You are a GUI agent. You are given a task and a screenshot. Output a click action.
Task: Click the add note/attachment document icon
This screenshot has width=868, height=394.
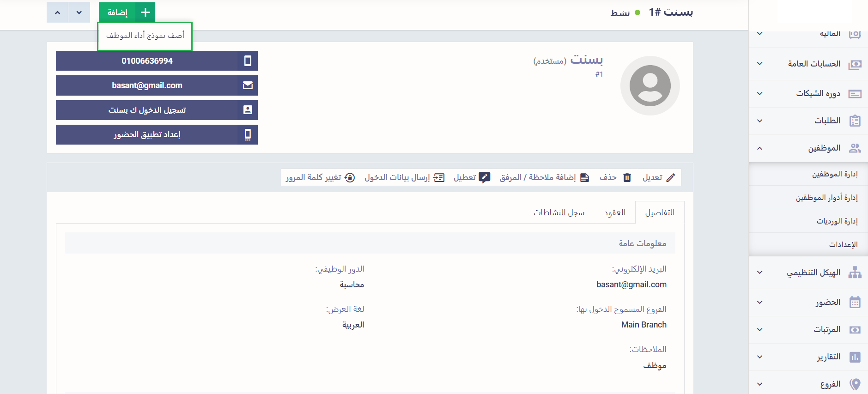point(584,177)
